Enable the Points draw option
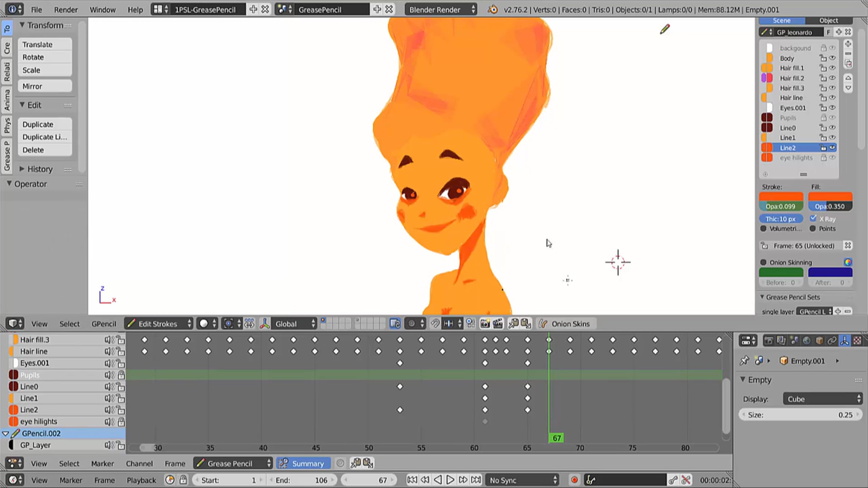 813,228
